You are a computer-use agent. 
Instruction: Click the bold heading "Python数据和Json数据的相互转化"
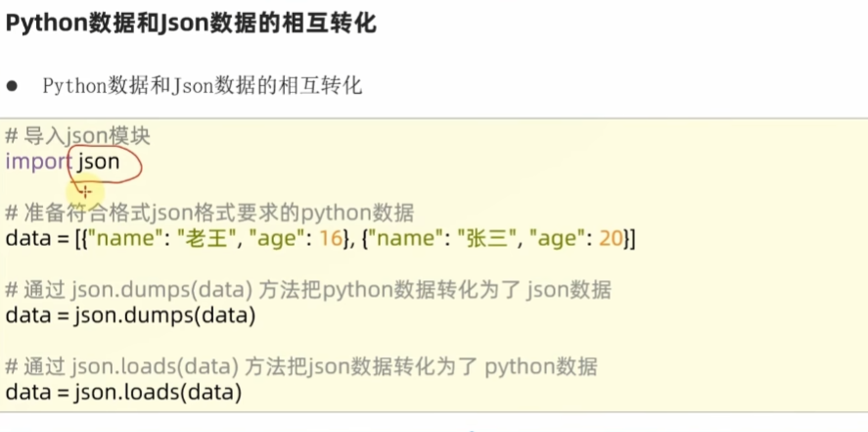coord(192,24)
